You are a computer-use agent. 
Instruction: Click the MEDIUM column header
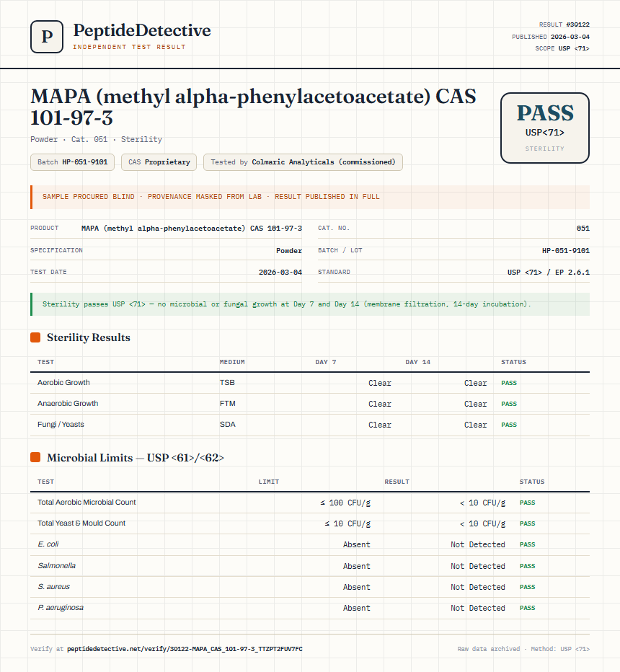(x=232, y=362)
